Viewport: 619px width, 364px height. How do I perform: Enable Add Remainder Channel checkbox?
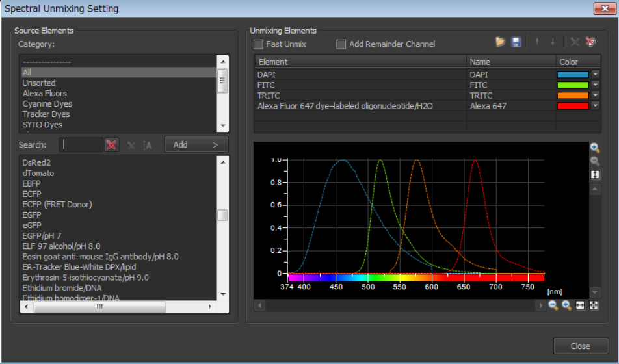[341, 44]
